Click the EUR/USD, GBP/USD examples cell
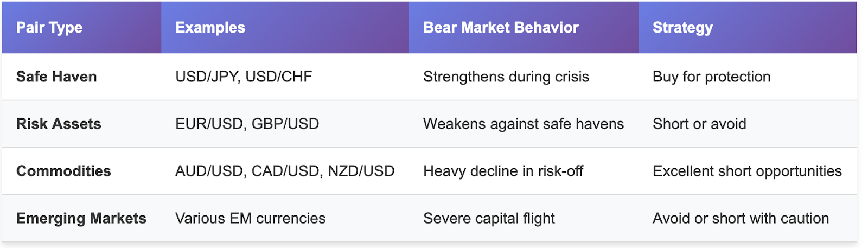868x248 pixels. (247, 124)
